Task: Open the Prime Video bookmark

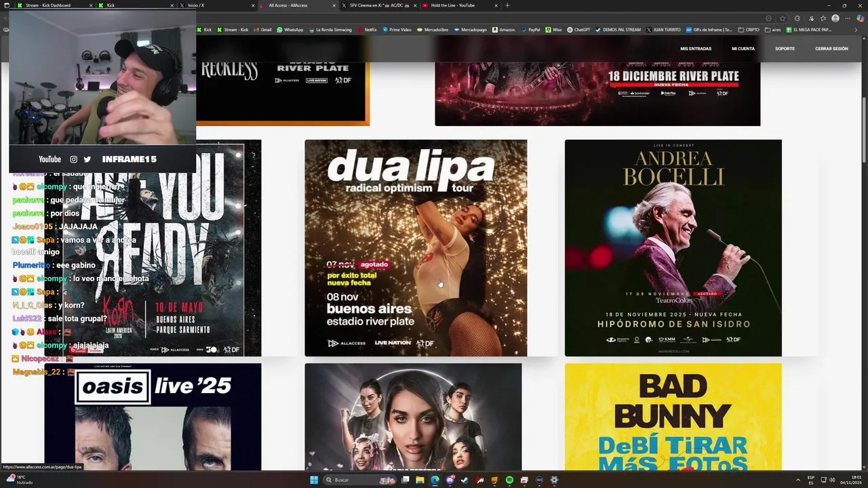Action: coord(397,30)
